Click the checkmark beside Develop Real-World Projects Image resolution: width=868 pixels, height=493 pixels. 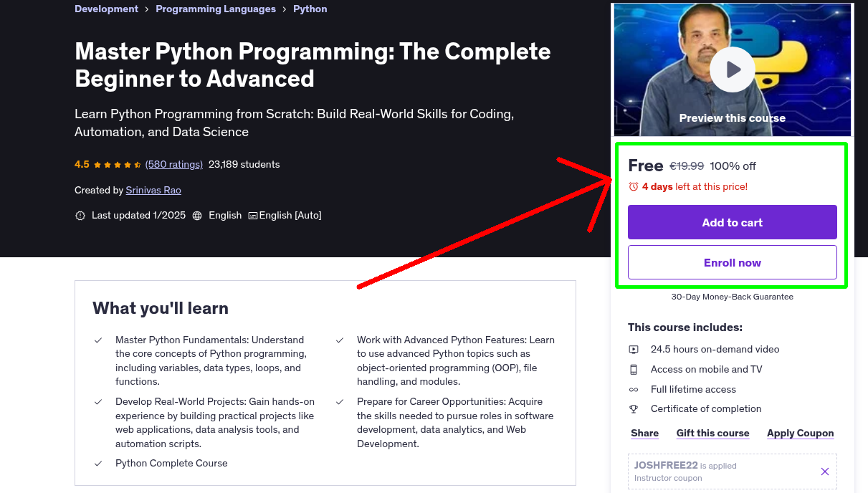click(98, 402)
